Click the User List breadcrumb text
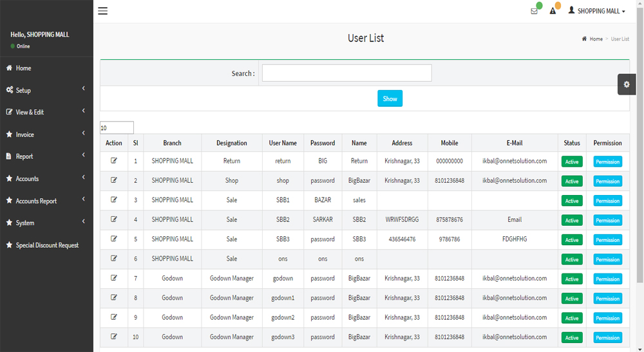Screen dimensions: 644x352 pyautogui.click(x=620, y=39)
